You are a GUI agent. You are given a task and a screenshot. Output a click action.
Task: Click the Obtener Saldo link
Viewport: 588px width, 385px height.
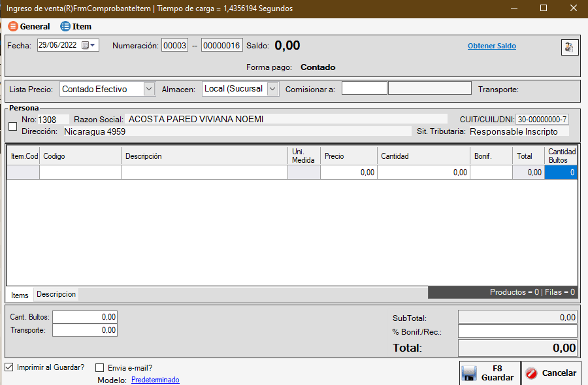(x=491, y=46)
